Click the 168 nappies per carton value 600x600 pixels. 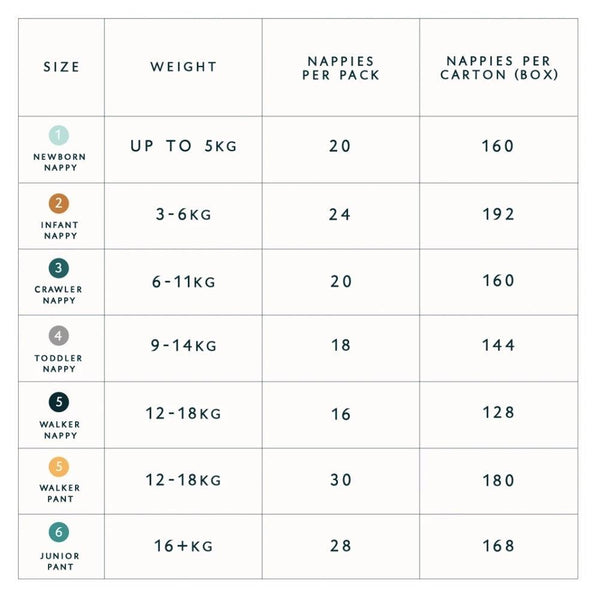click(x=498, y=546)
